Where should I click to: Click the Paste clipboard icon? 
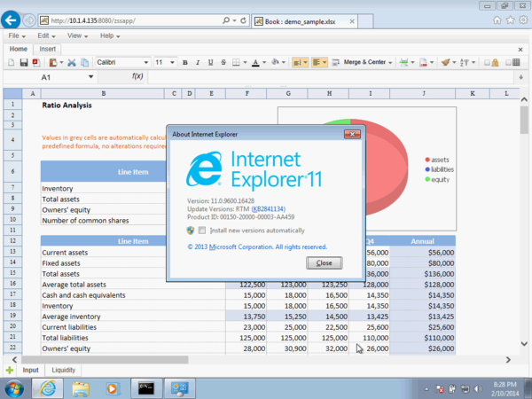click(53, 62)
